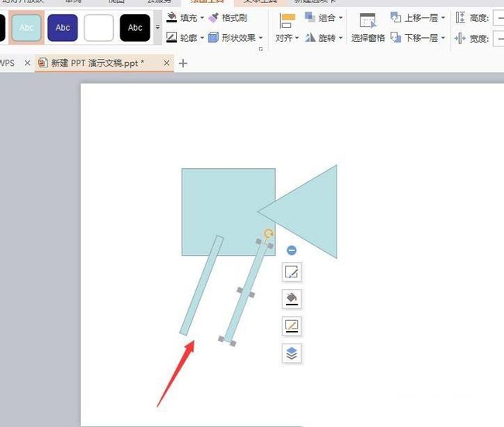504x427 pixels.
Task: Open the 对齐 align dropdown arrow
Action: click(297, 38)
